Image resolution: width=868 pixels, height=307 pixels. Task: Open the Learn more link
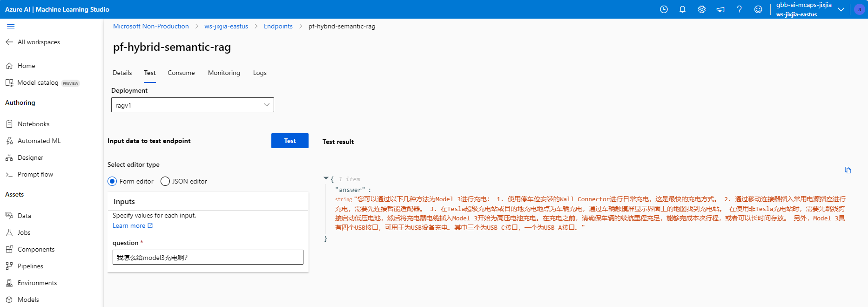pyautogui.click(x=129, y=225)
